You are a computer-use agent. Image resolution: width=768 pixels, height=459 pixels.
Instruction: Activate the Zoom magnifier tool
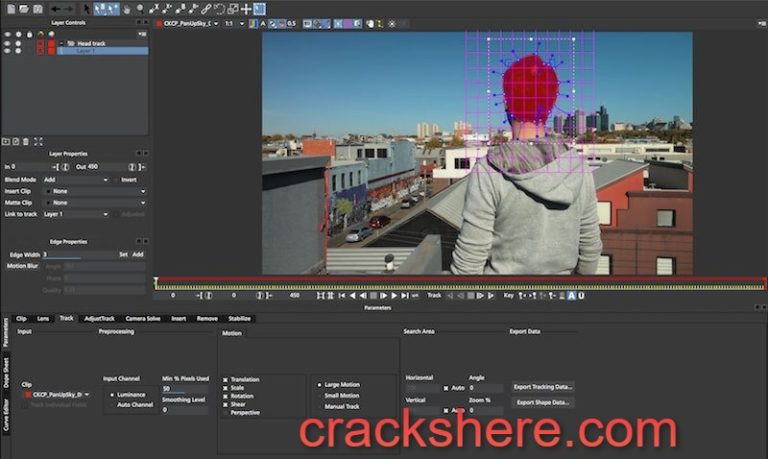(x=138, y=8)
